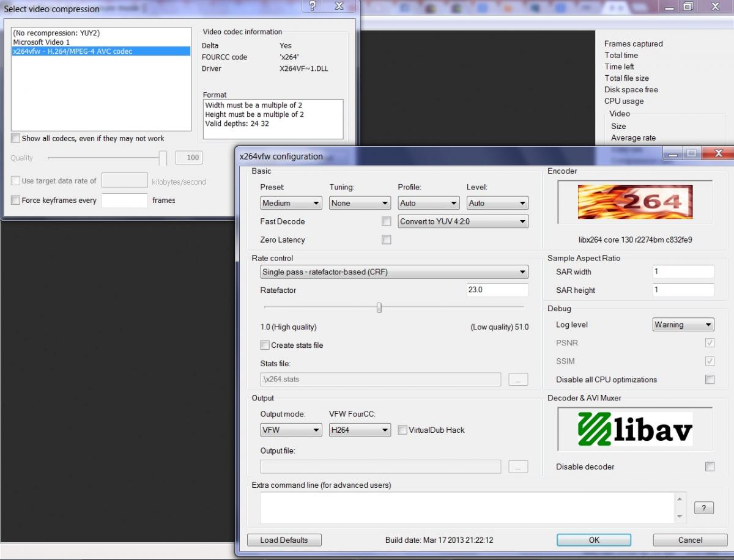Image resolution: width=734 pixels, height=560 pixels.
Task: Focus the Extra command line text area
Action: point(467,508)
